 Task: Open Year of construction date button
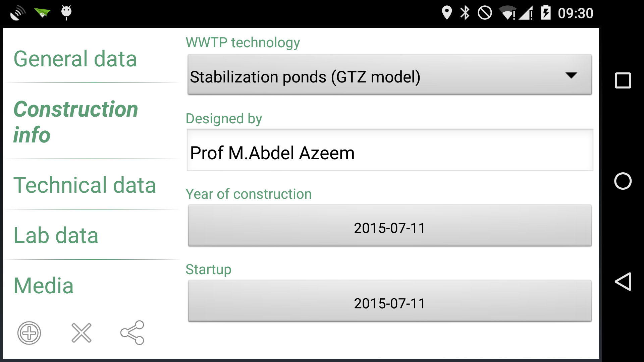tap(390, 226)
